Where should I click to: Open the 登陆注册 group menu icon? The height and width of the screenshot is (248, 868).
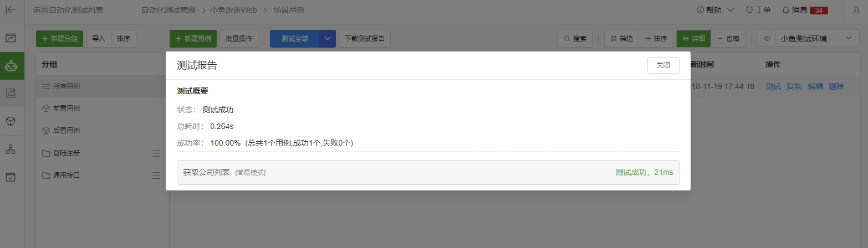pos(156,153)
